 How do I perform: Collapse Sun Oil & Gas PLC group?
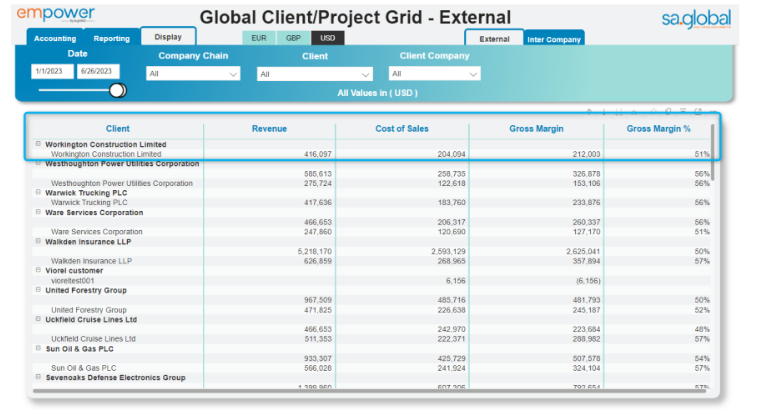click(x=38, y=348)
